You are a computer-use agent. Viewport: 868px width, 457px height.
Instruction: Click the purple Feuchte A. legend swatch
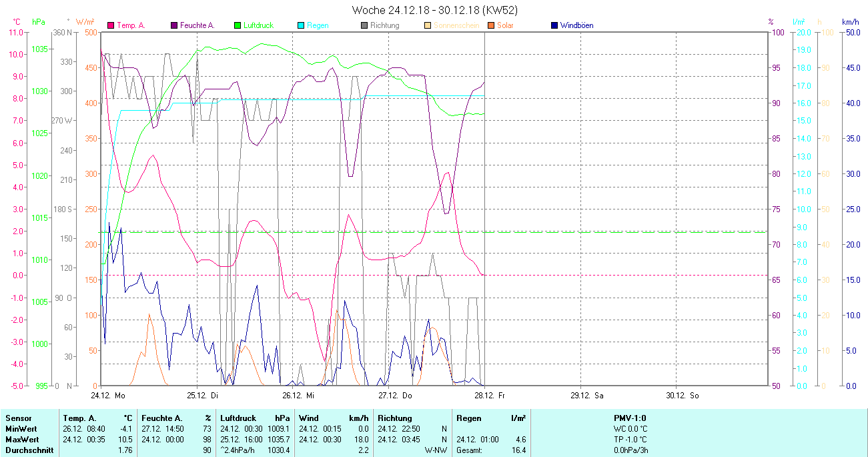tap(174, 25)
